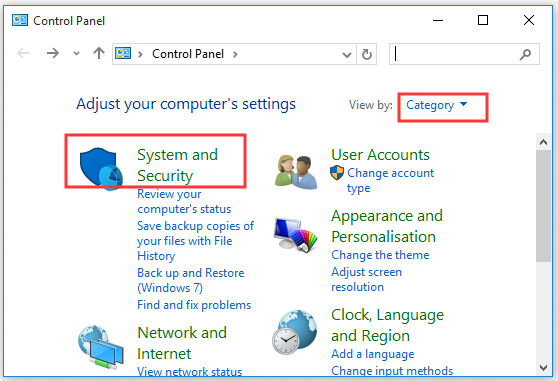Click the chevron before Control Panel in address bar
This screenshot has height=381, width=558.
140,54
